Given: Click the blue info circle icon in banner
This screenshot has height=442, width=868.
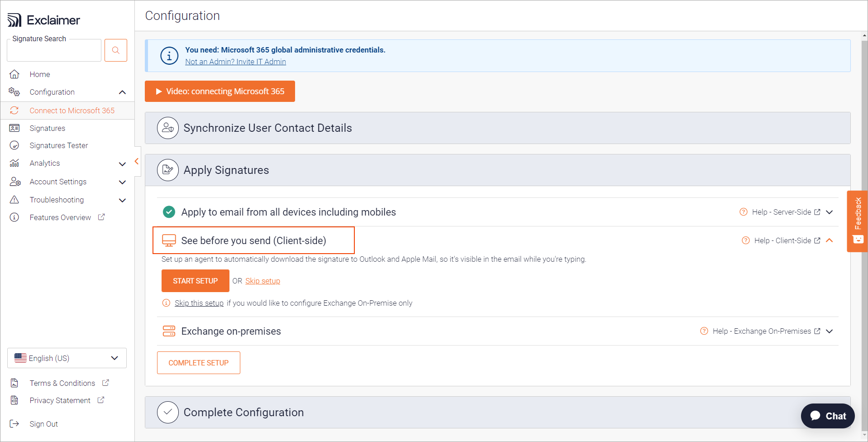Looking at the screenshot, I should coord(169,56).
